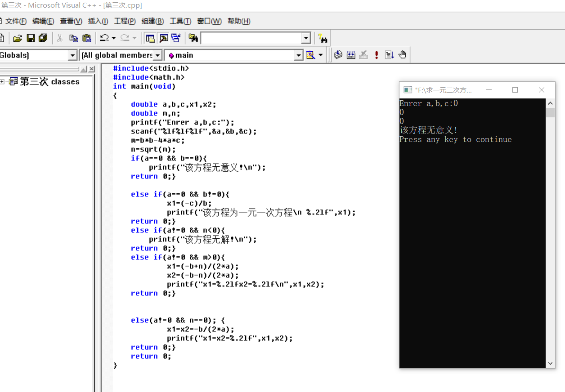Viewport: 565px width, 392px height.
Task: Click the console window title bar text
Action: coord(444,90)
